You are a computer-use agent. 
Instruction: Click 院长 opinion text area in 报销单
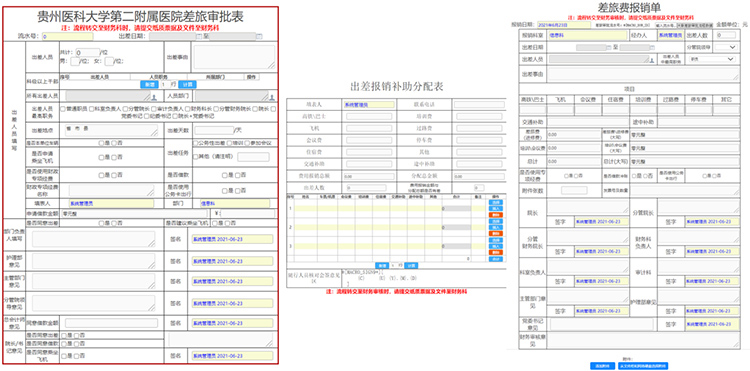588,207
